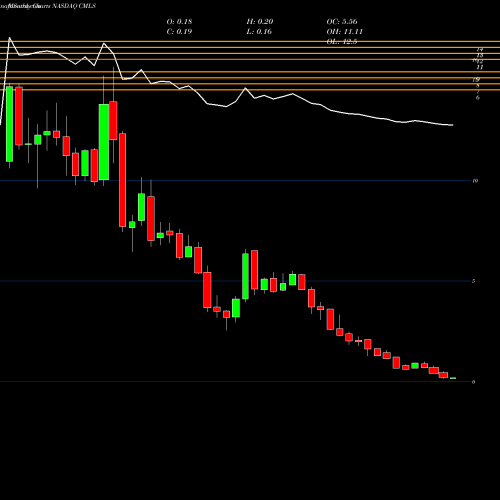Click the OC: 5.56 reading
Screen dimensions: 500x500
tap(342, 21)
